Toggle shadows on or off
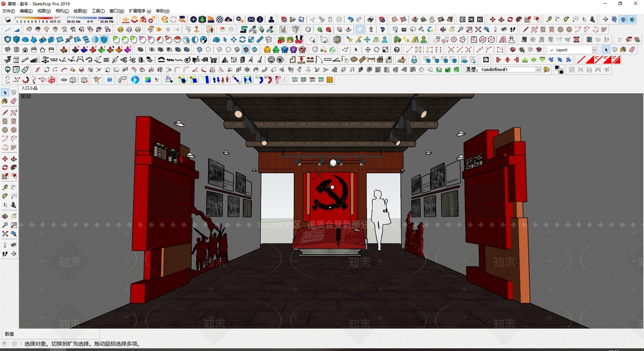Image resolution: width=644 pixels, height=351 pixels. click(x=8, y=19)
